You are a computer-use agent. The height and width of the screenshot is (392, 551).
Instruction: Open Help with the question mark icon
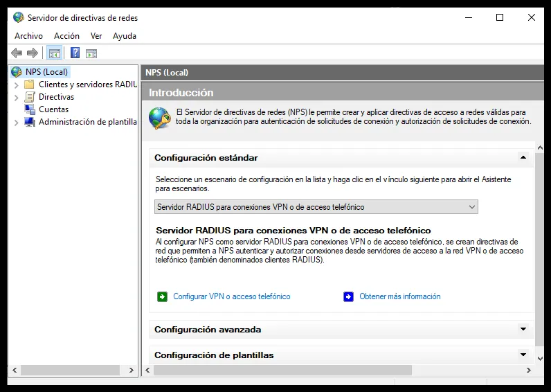tap(75, 53)
